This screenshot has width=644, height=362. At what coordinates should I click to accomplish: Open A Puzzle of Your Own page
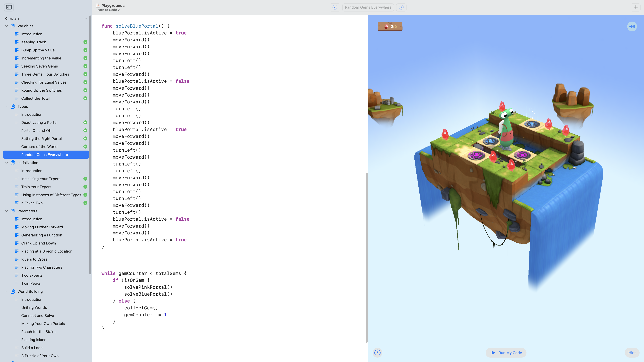click(x=46, y=356)
